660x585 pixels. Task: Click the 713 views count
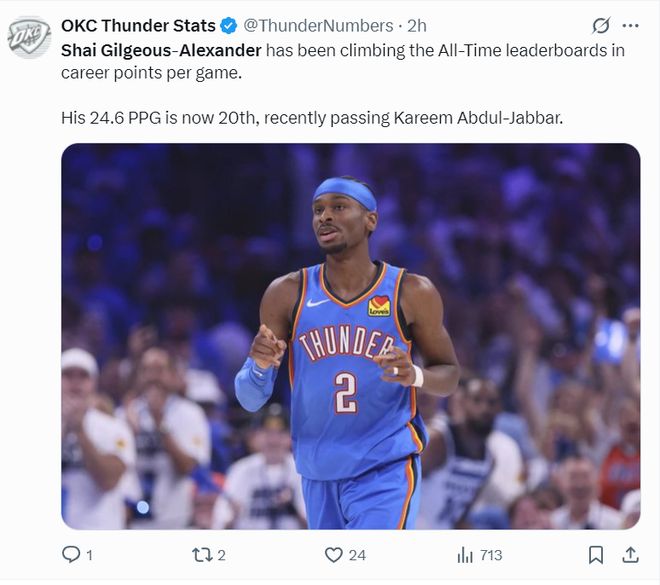point(491,555)
